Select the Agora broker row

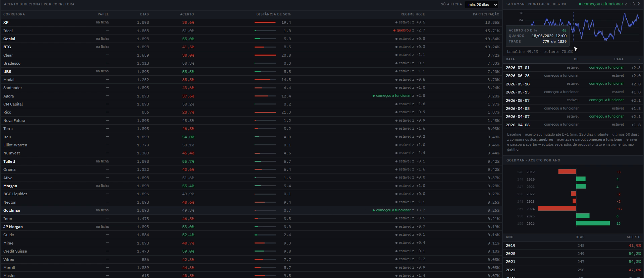click(251, 96)
